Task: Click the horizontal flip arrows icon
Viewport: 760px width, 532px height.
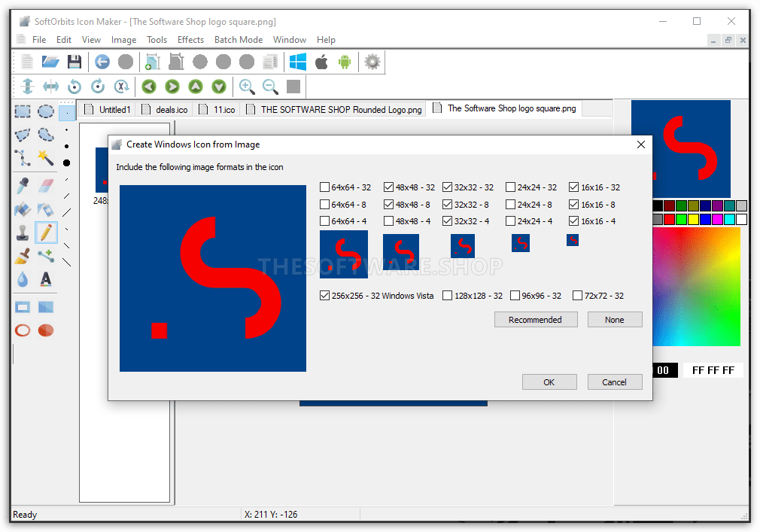Action: (51, 87)
